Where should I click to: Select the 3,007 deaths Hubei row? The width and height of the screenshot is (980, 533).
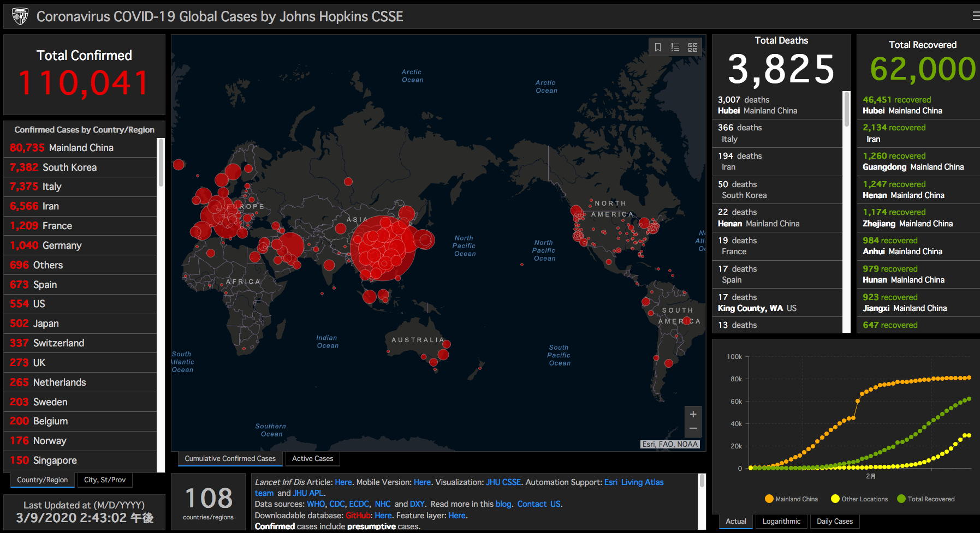777,105
